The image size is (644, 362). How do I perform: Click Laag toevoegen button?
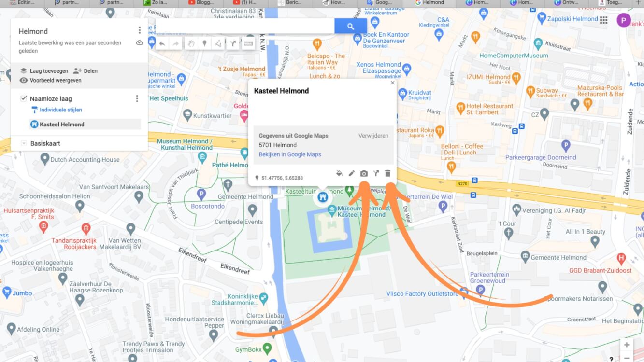tap(44, 70)
